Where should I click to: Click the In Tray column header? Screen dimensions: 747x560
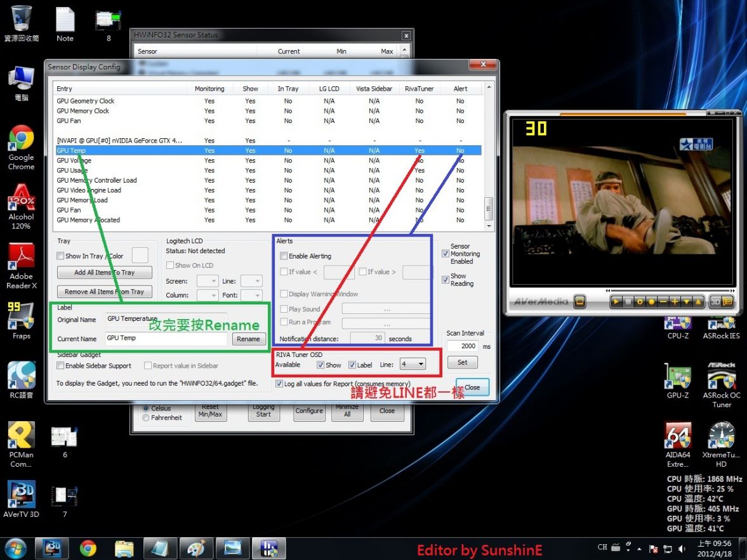288,89
